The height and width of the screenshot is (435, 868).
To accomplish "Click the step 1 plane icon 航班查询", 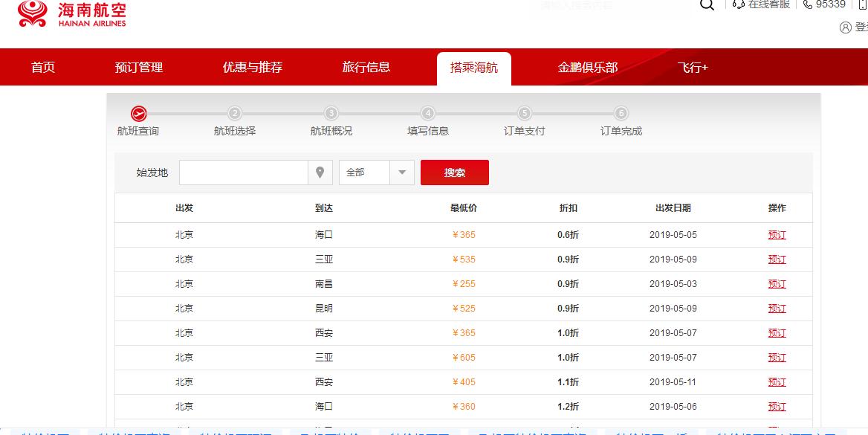I will 138,114.
